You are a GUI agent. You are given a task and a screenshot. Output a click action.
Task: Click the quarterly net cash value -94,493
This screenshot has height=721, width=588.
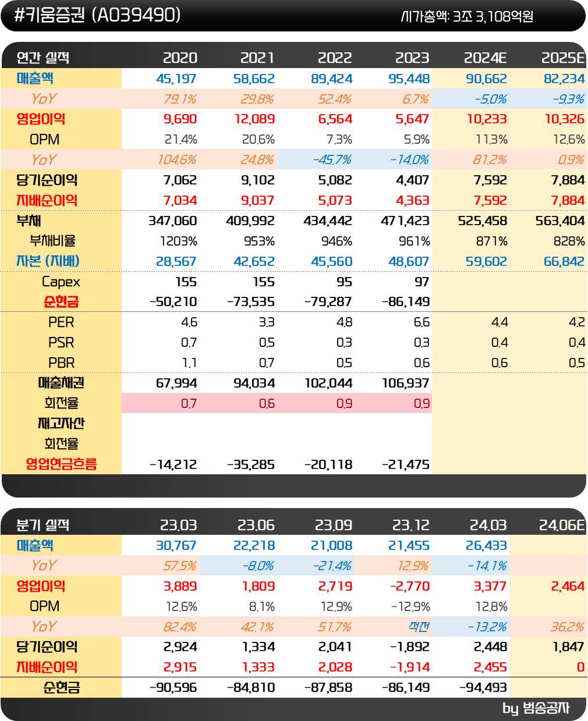(x=483, y=687)
